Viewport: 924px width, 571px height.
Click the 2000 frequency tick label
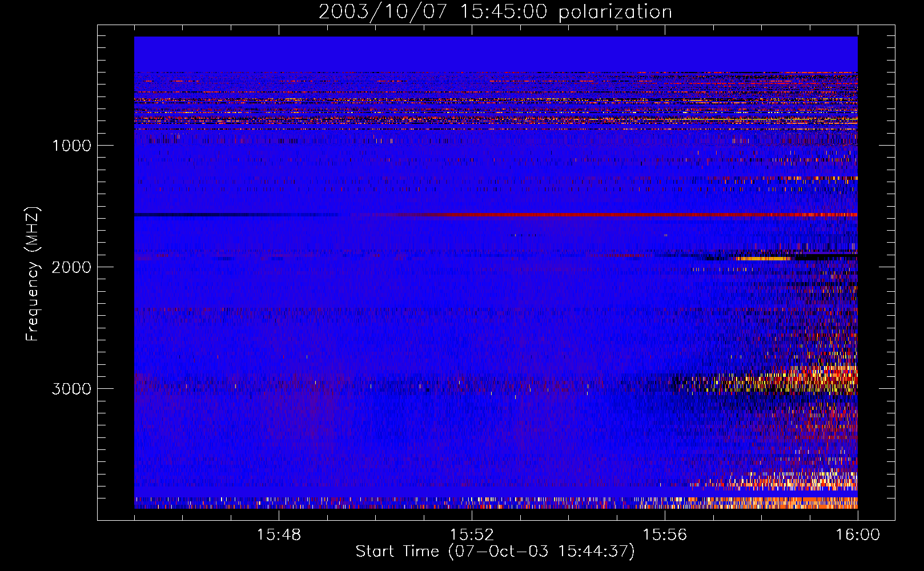pos(71,267)
